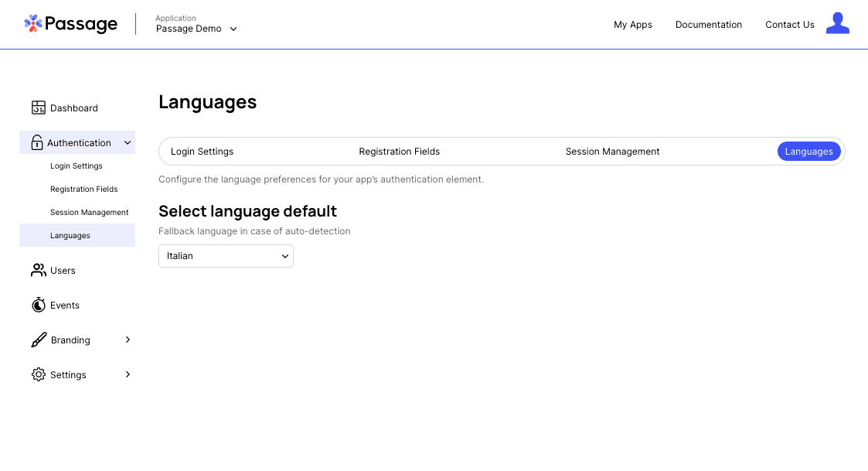Click the Contact Us link
Image resolution: width=868 pixels, height=471 pixels.
(789, 24)
